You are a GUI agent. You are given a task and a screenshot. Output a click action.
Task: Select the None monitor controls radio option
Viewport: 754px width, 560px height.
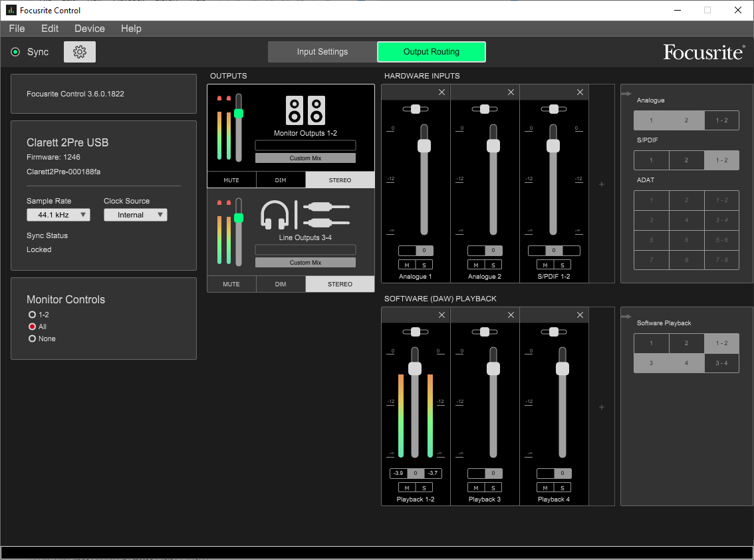(x=32, y=339)
